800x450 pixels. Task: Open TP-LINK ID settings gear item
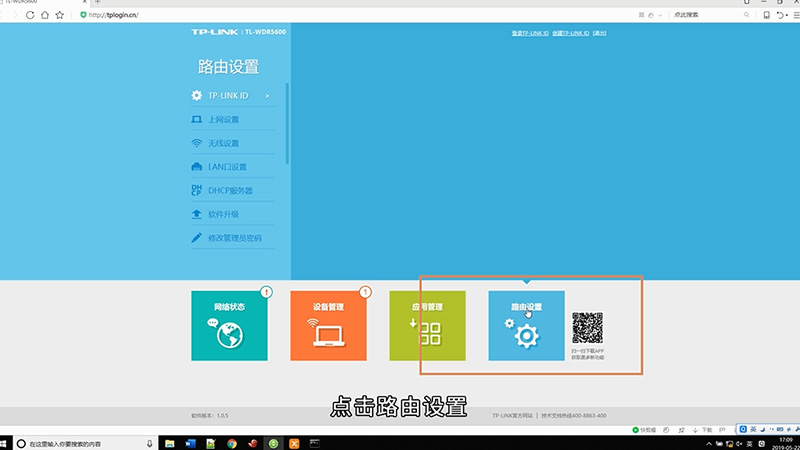[x=233, y=95]
